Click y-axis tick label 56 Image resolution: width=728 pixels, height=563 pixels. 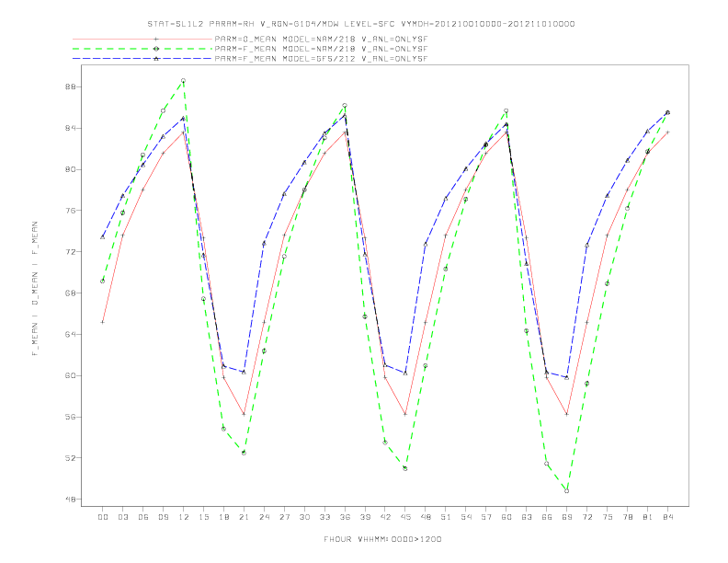(x=71, y=417)
